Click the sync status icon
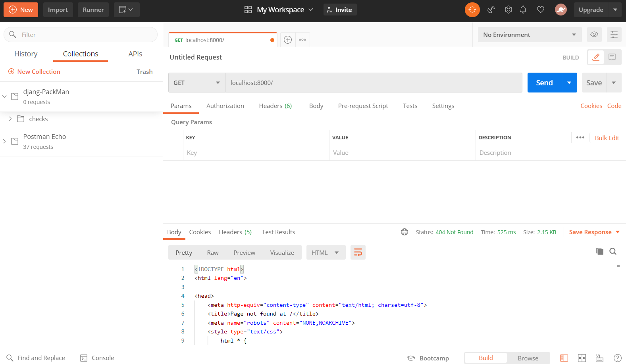Image resolution: width=626 pixels, height=364 pixels. tap(472, 10)
